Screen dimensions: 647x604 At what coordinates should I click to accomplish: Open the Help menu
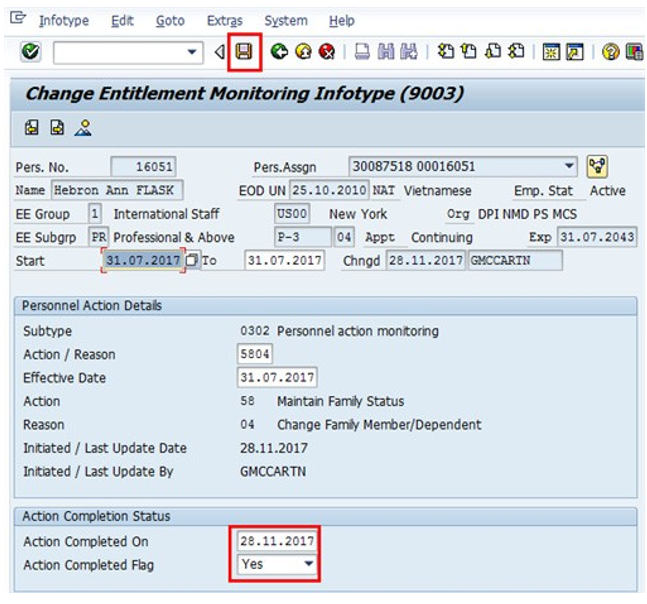point(342,21)
